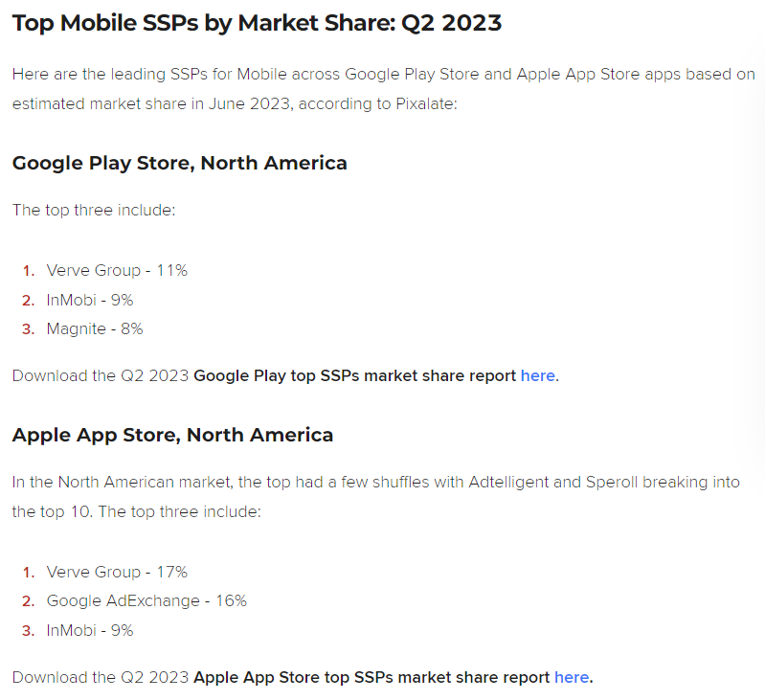Click the 'here' link for Google Play report
The height and width of the screenshot is (700, 765).
click(537, 375)
